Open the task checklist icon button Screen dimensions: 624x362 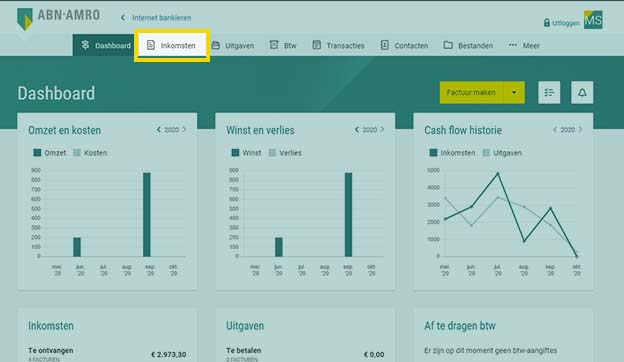coord(549,93)
